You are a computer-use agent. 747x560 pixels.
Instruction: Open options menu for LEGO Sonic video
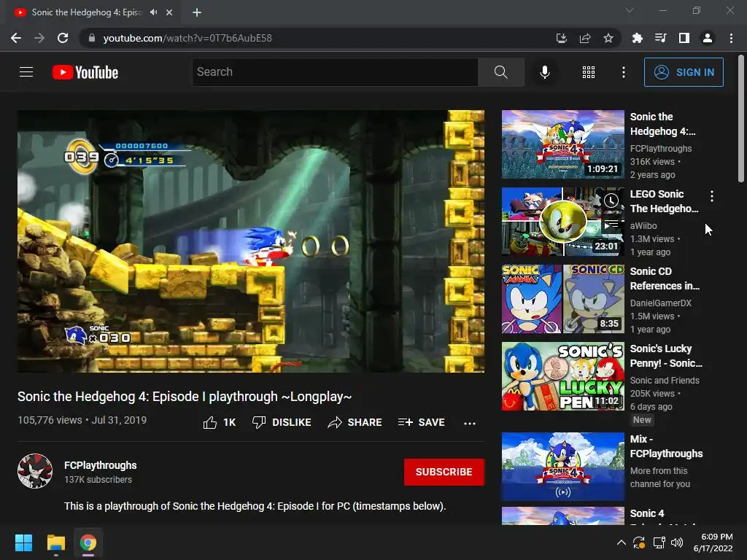click(711, 195)
